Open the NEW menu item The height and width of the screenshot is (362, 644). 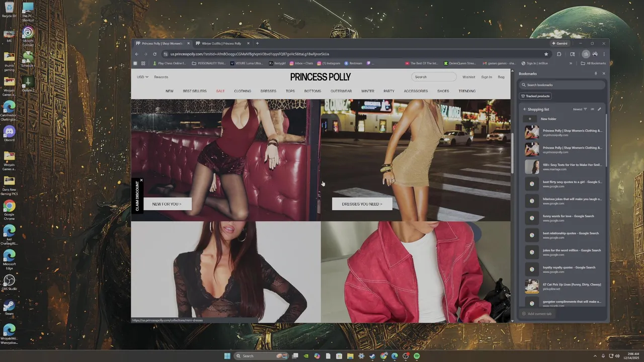[x=170, y=91]
